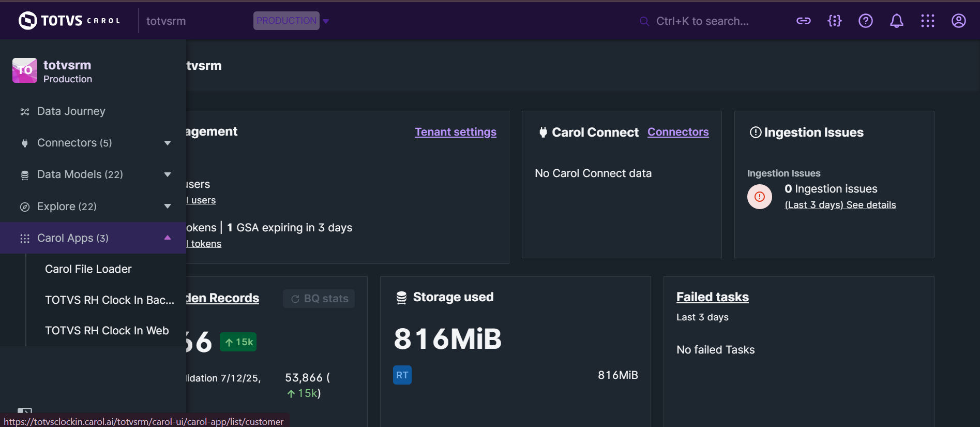
Task: Follow the Connectors link
Action: point(677,132)
